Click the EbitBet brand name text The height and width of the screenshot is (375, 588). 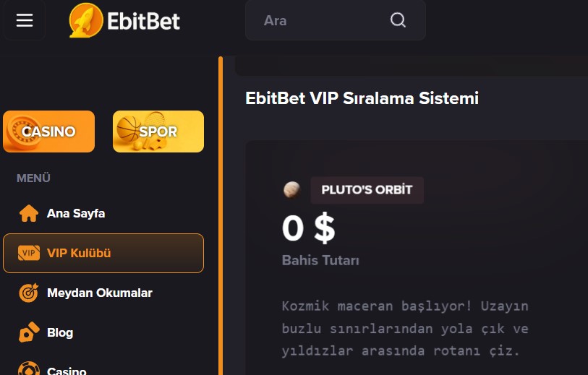pyautogui.click(x=143, y=20)
